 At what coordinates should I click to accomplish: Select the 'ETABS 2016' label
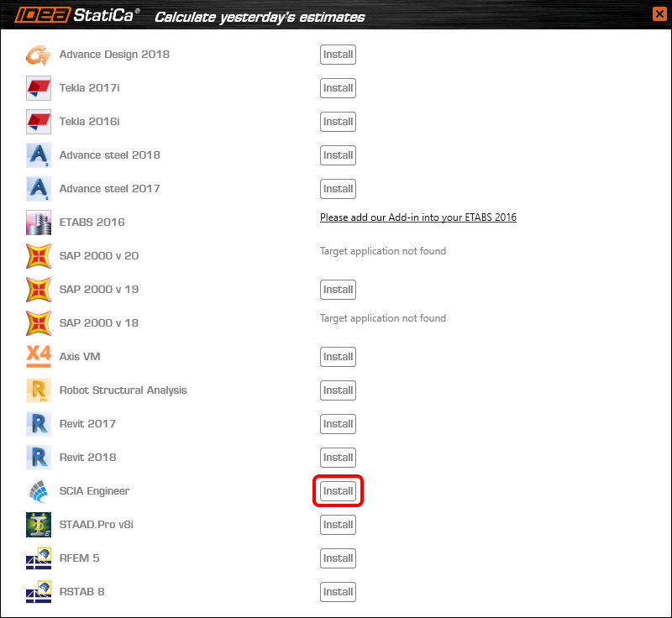(x=92, y=223)
